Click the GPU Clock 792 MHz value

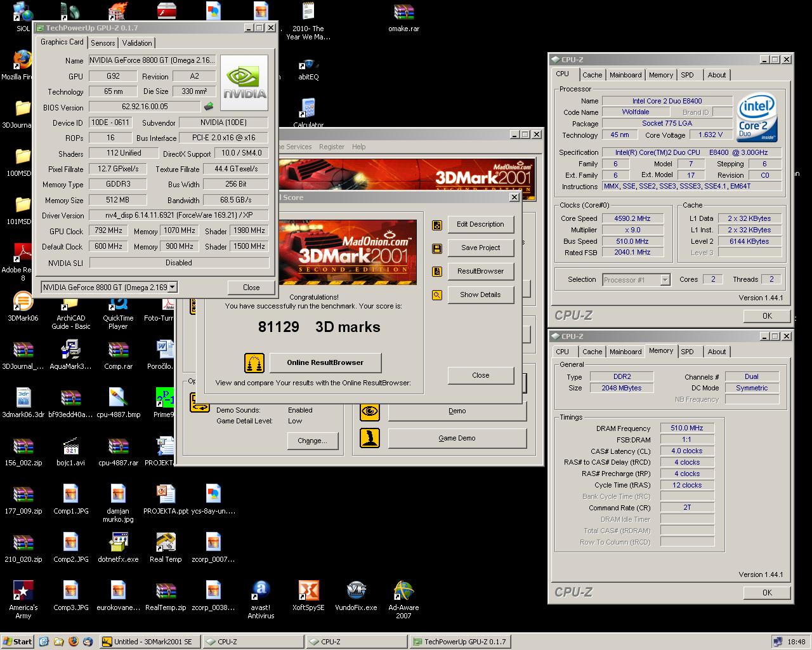click(108, 231)
